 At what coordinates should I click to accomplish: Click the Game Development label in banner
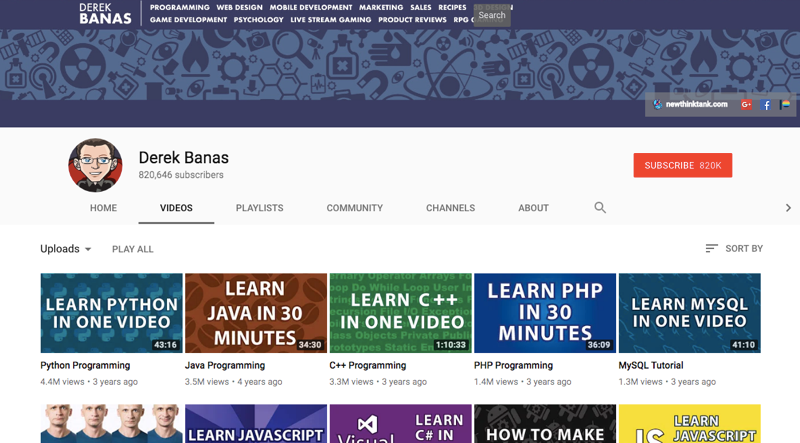tap(188, 20)
